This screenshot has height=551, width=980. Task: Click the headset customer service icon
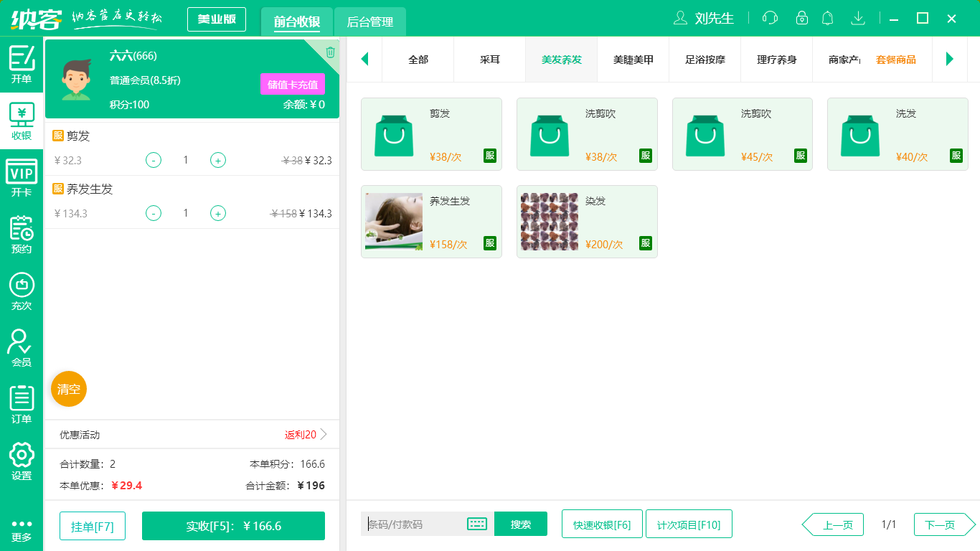[x=769, y=18]
